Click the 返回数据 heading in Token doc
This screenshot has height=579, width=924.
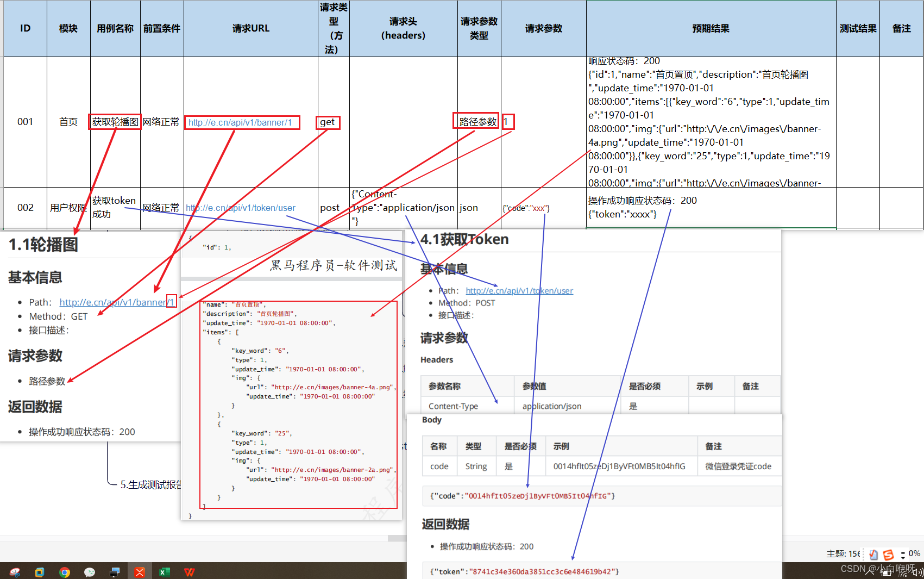click(x=446, y=524)
